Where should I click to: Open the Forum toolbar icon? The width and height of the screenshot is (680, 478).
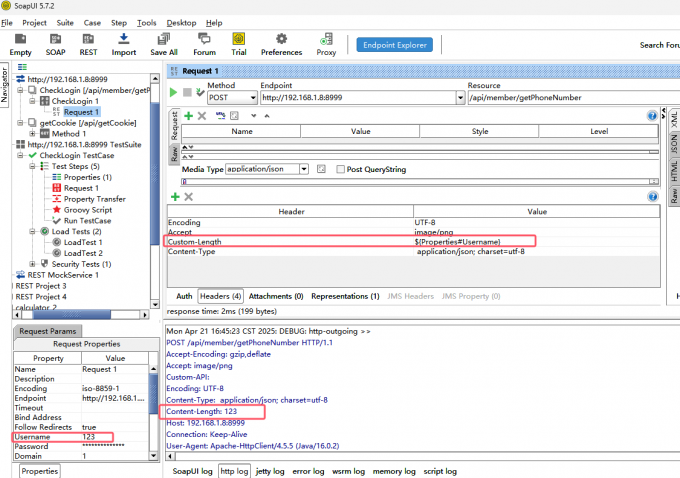coord(204,44)
